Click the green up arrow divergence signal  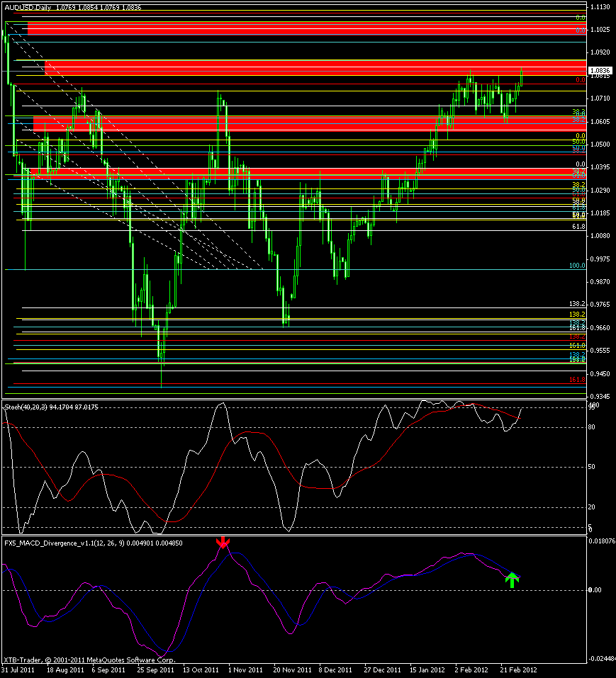pyautogui.click(x=512, y=580)
